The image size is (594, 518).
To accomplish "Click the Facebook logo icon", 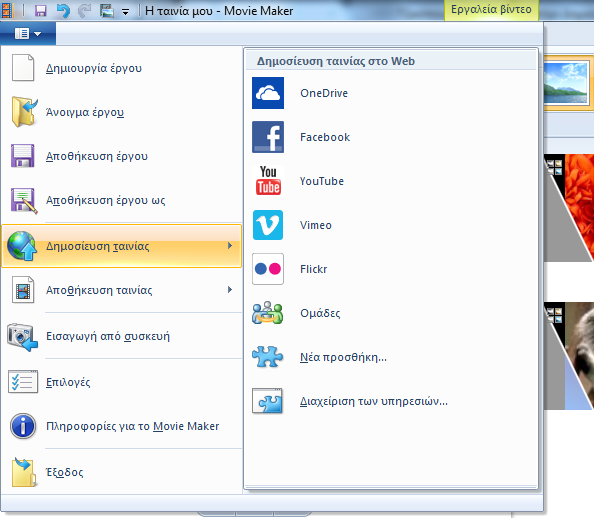I will coord(268,137).
